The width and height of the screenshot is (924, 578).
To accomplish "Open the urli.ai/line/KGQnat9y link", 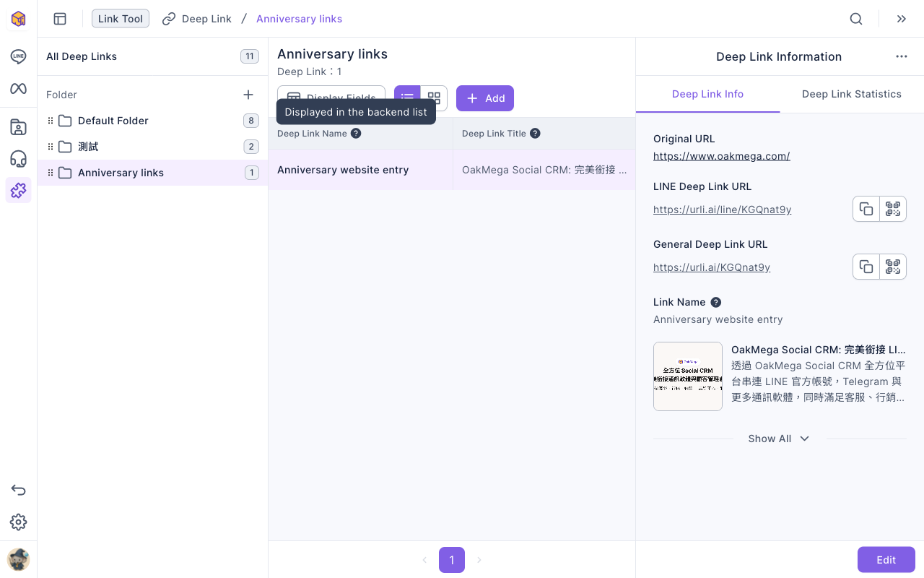I will [723, 210].
